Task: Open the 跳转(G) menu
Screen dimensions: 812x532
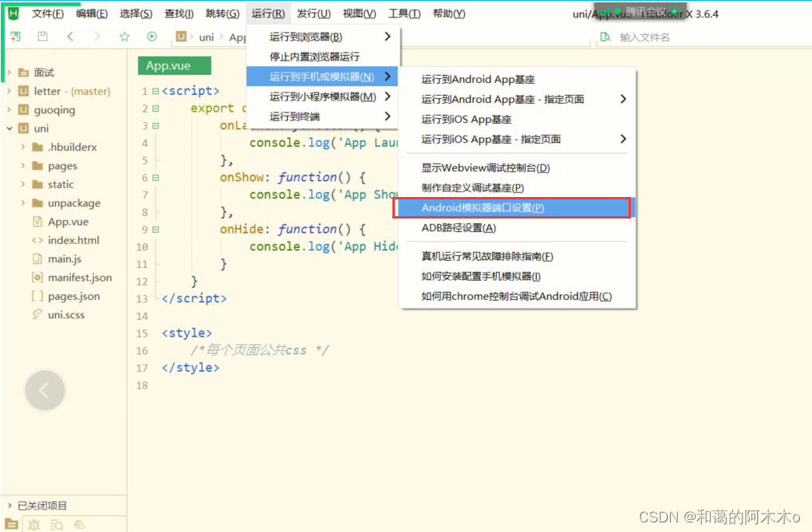Action: pos(223,14)
